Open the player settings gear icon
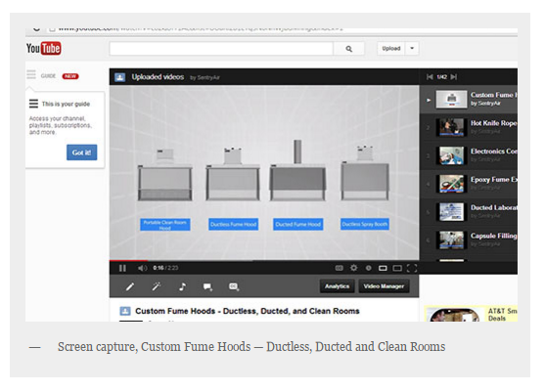The width and height of the screenshot is (545, 392). point(353,268)
